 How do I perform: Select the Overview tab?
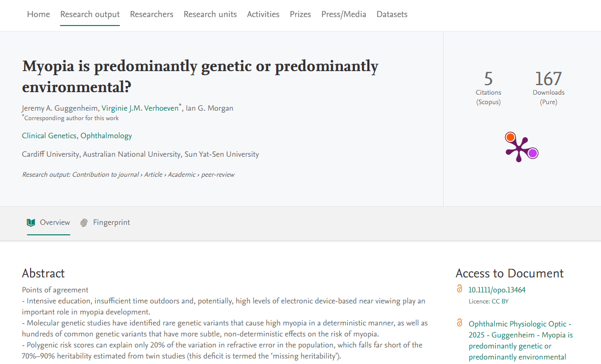point(55,223)
